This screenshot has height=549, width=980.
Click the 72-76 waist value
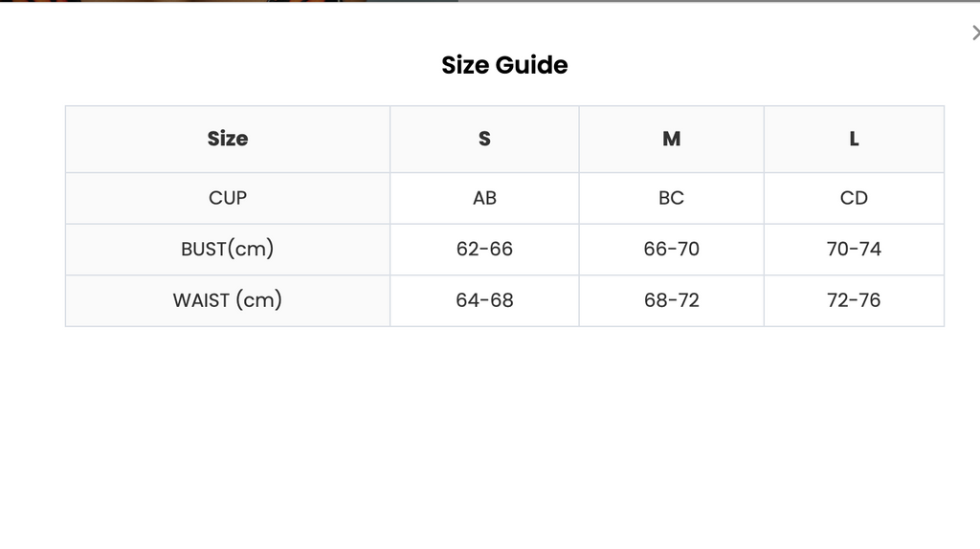[854, 300]
